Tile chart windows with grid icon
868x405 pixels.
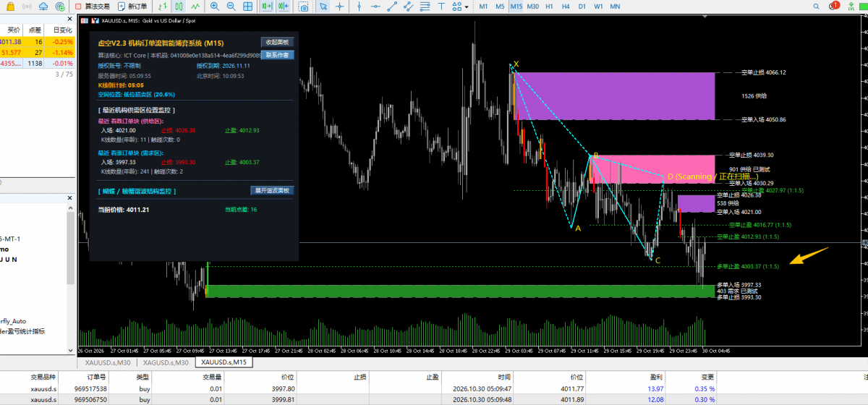(x=247, y=7)
